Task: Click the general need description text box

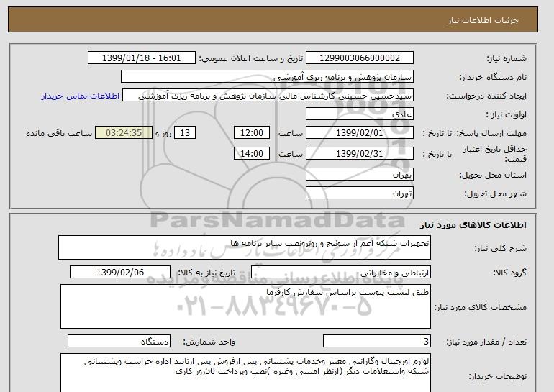Action: pyautogui.click(x=245, y=247)
